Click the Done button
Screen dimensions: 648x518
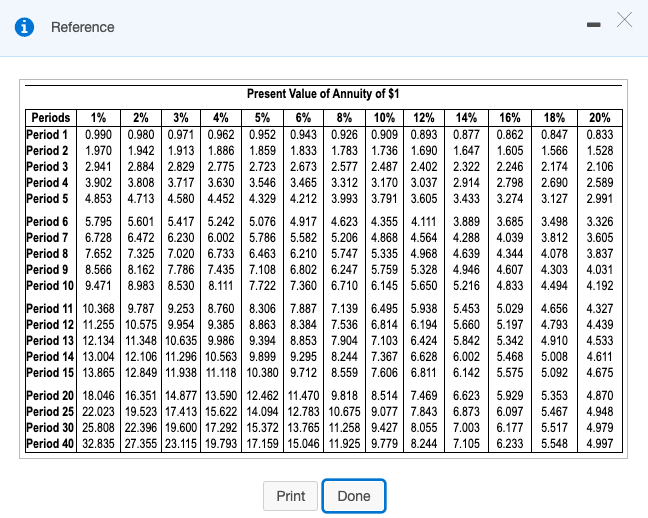pos(354,496)
